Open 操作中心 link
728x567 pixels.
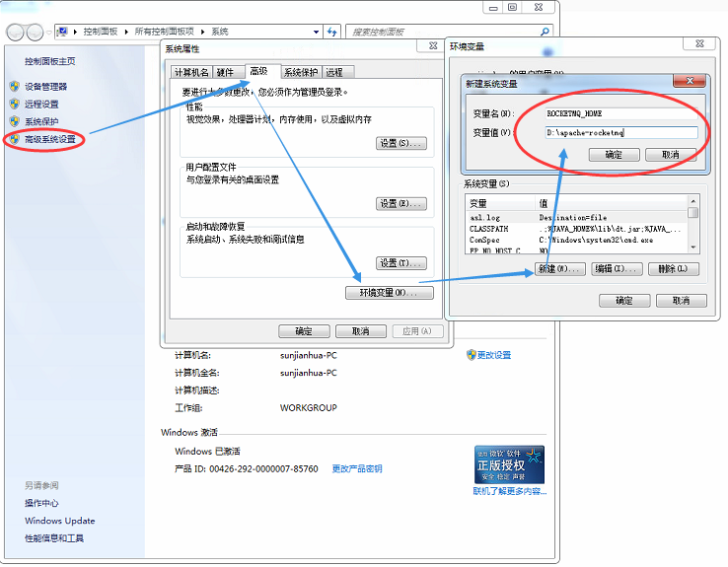[x=41, y=503]
